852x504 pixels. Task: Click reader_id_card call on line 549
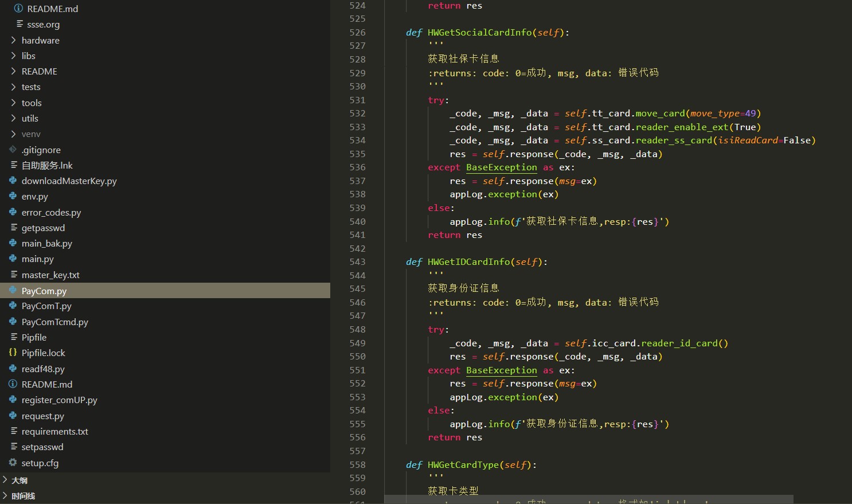coord(679,343)
